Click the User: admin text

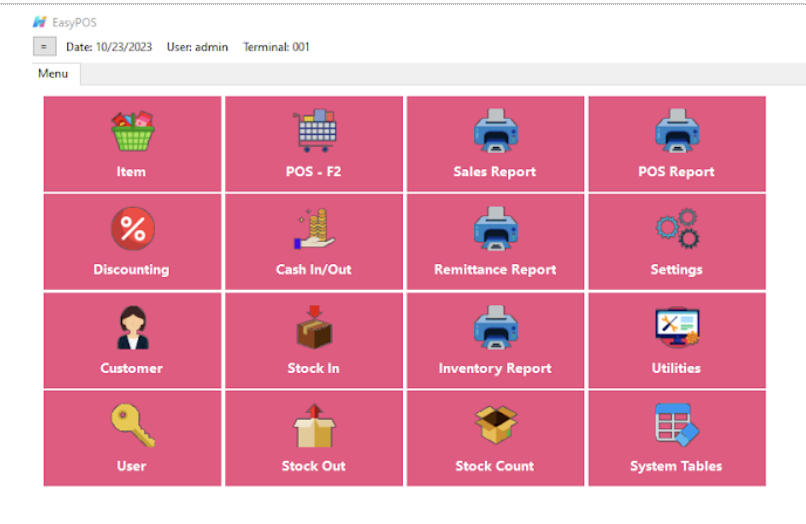pos(197,47)
